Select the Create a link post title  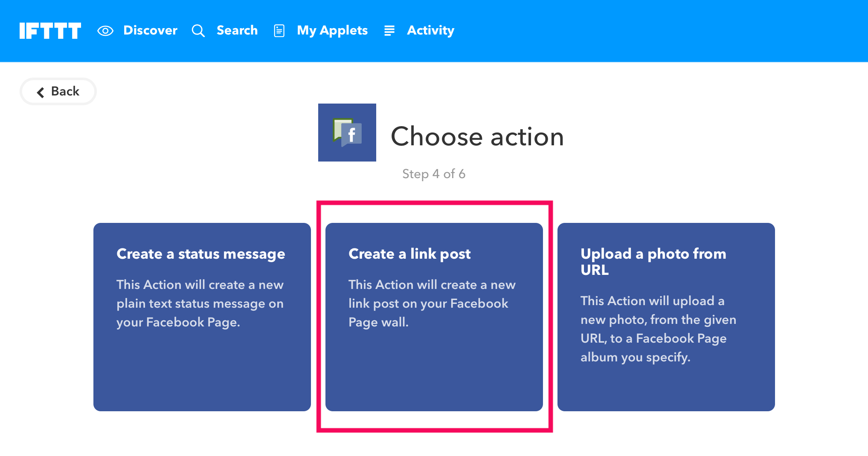pos(409,254)
